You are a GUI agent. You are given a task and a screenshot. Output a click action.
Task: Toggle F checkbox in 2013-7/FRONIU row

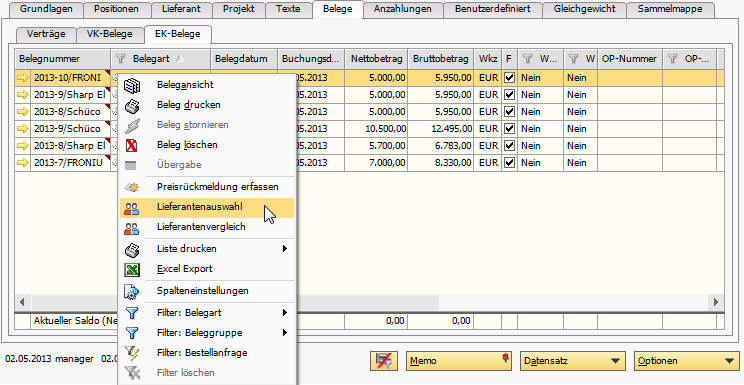[x=510, y=163]
